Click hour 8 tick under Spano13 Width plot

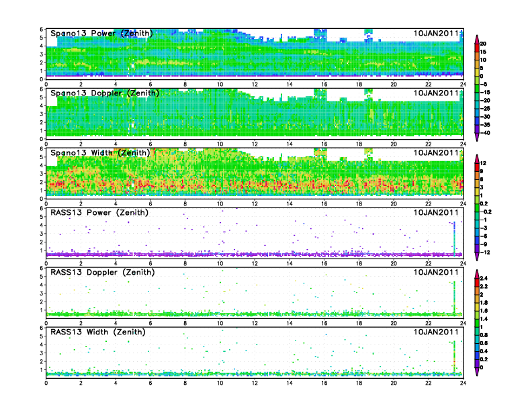click(x=185, y=203)
